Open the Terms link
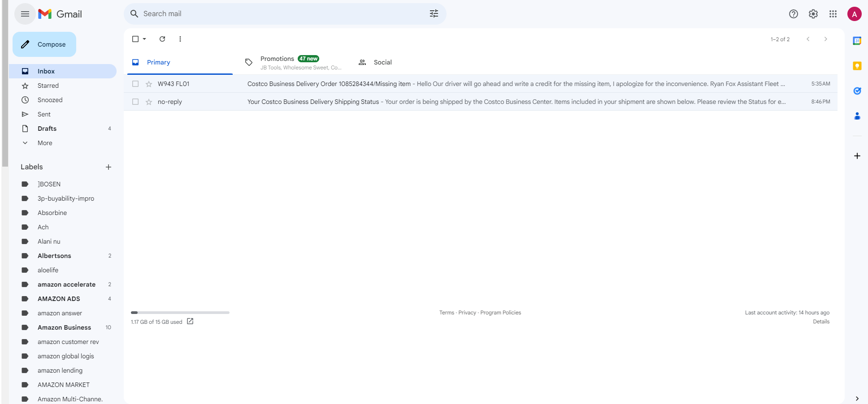The height and width of the screenshot is (404, 868). click(x=447, y=313)
